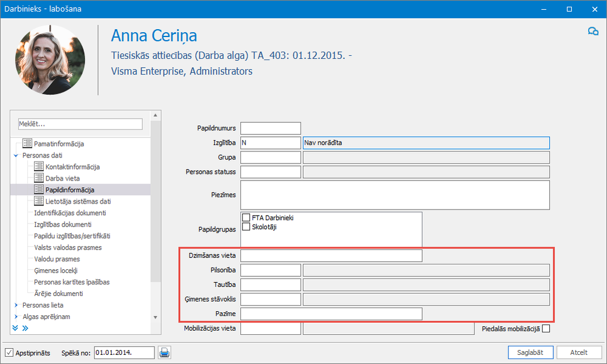Image resolution: width=607 pixels, height=364 pixels.
Task: Open Anna Ceriņa's profile photo
Action: coord(50,60)
